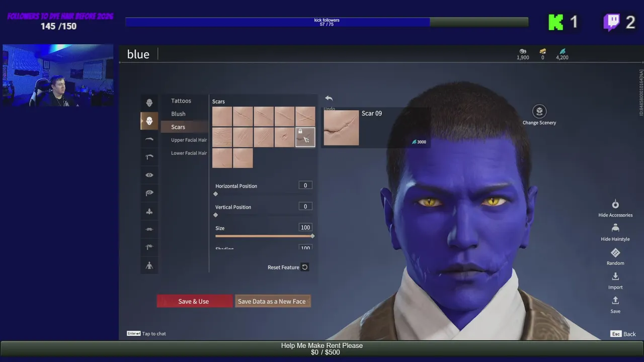Click the 3000 price label on Scar 09

click(419, 142)
